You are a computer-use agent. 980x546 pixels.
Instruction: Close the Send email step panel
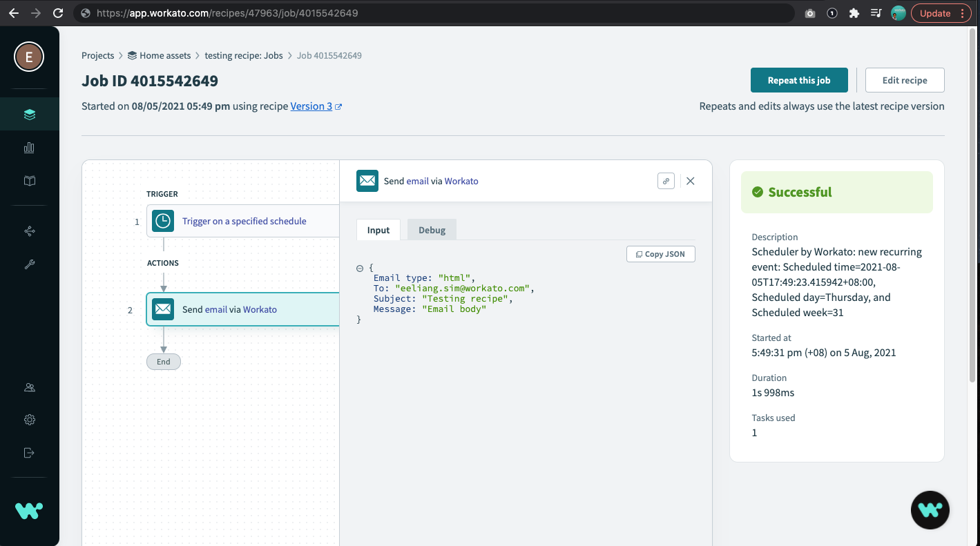690,181
